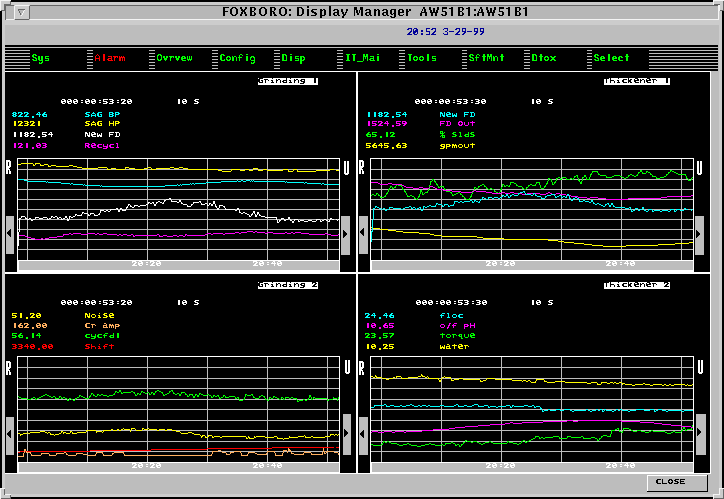Click right arrow on Grinding 2 trend
Viewport: 724px width, 499px height.
pos(346,434)
